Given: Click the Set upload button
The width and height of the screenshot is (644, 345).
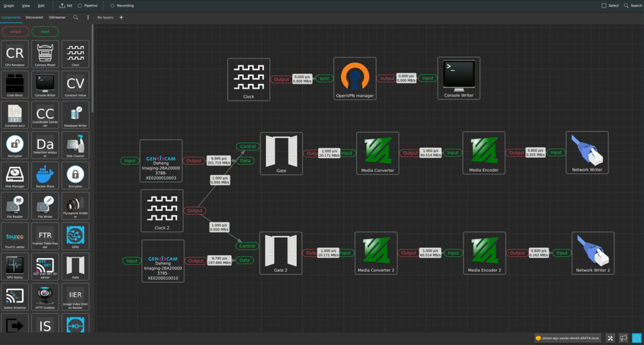Looking at the screenshot, I should [x=65, y=6].
